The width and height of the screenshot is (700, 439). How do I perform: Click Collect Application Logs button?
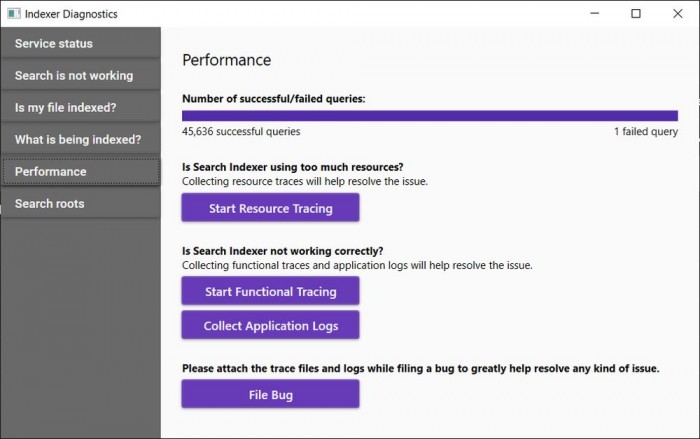[x=270, y=326]
